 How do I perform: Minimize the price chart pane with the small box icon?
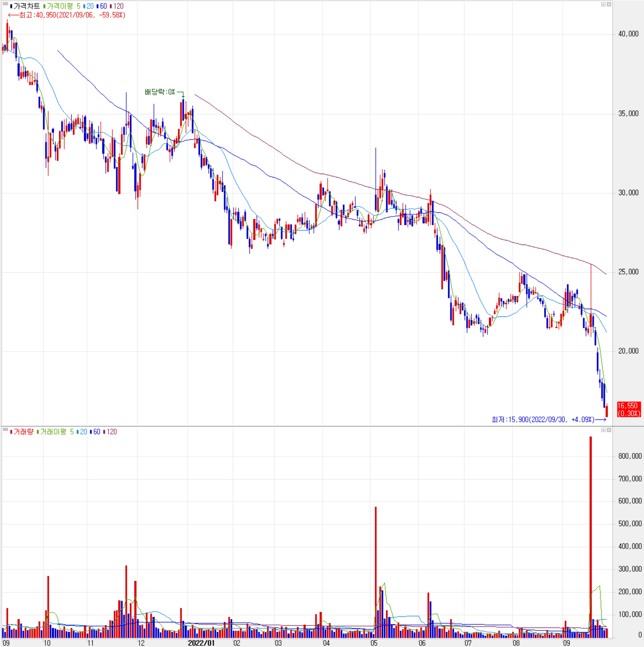click(x=603, y=4)
